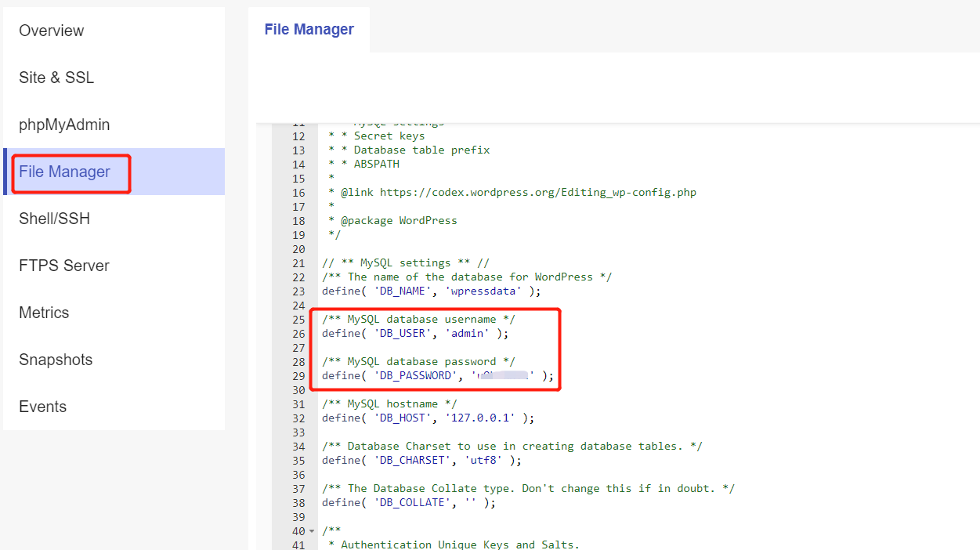
Task: Click line number 39 in the gutter
Action: click(x=298, y=517)
